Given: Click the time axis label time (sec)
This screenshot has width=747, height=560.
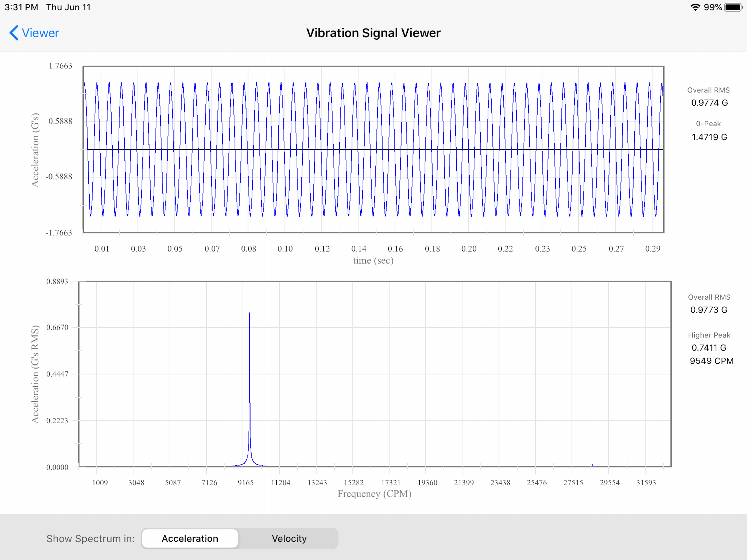Looking at the screenshot, I should [373, 260].
